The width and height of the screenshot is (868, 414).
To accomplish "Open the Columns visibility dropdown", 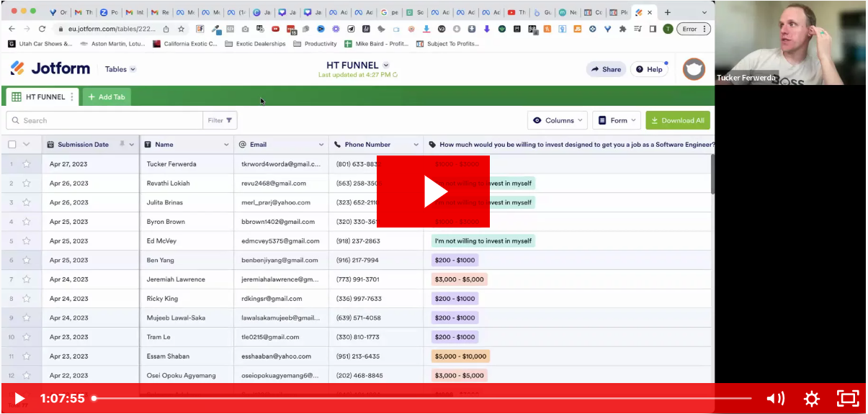I will click(x=558, y=120).
